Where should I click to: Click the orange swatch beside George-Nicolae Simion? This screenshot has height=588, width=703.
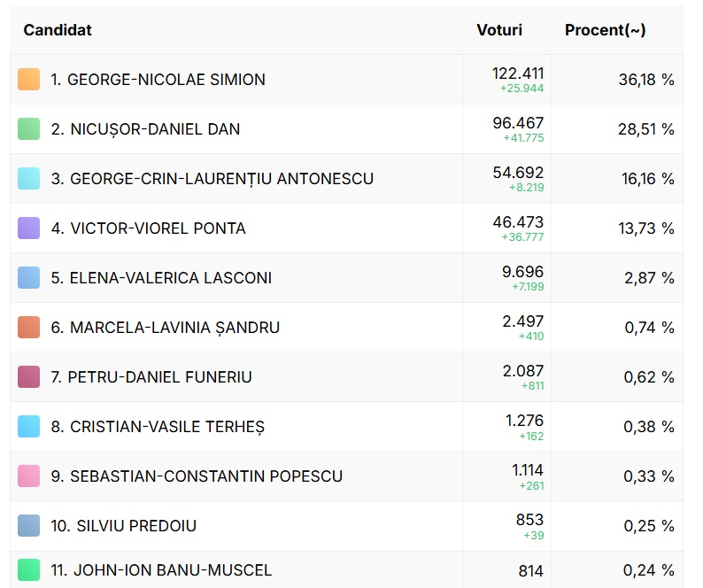(x=29, y=80)
